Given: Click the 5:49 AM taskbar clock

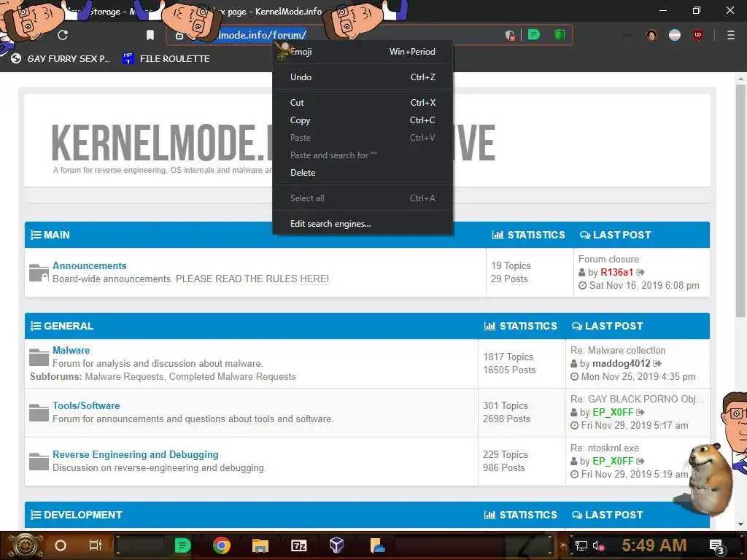Looking at the screenshot, I should (654, 545).
